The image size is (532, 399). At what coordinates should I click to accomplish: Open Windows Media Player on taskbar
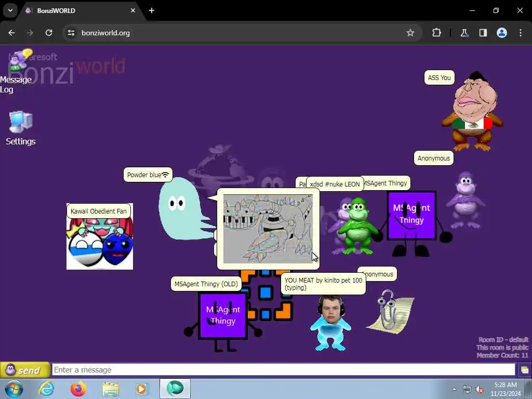(x=142, y=389)
